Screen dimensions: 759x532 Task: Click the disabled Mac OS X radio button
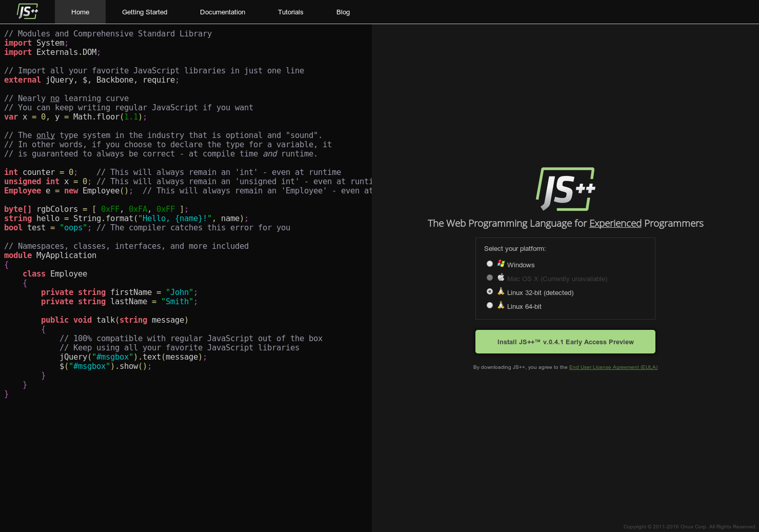point(490,277)
